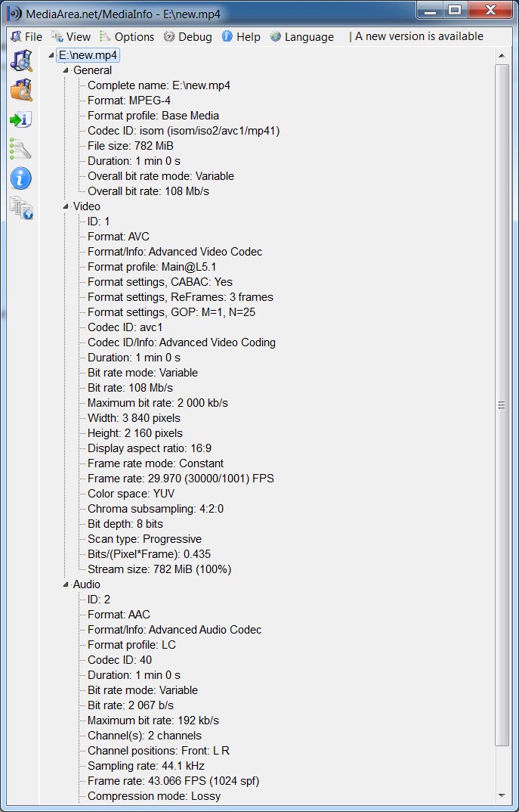Click the vertical scrollbar thumb
Screen dimensions: 519x812
pos(502,405)
